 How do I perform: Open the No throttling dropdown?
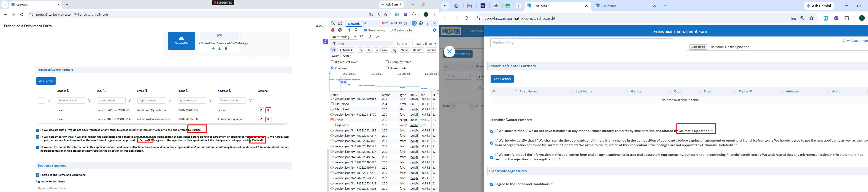coord(344,37)
